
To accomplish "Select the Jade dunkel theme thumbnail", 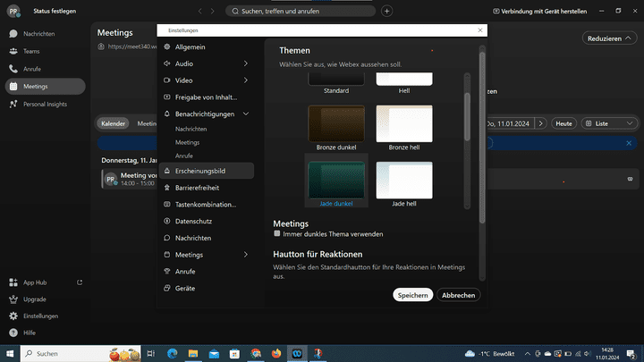I will point(336,181).
